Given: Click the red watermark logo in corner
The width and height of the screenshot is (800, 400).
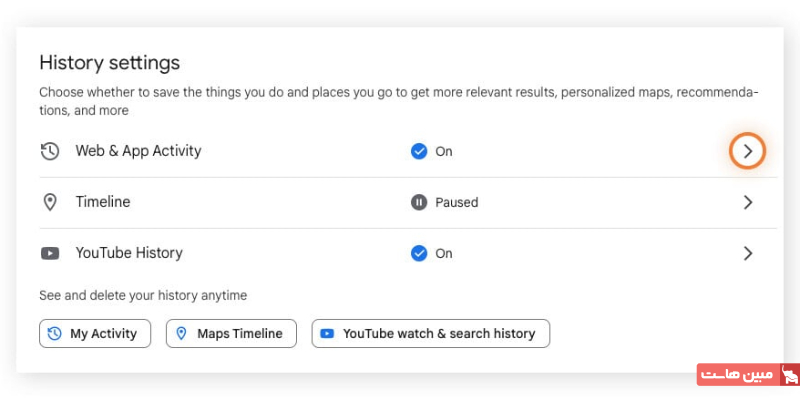Looking at the screenshot, I should pos(788,375).
